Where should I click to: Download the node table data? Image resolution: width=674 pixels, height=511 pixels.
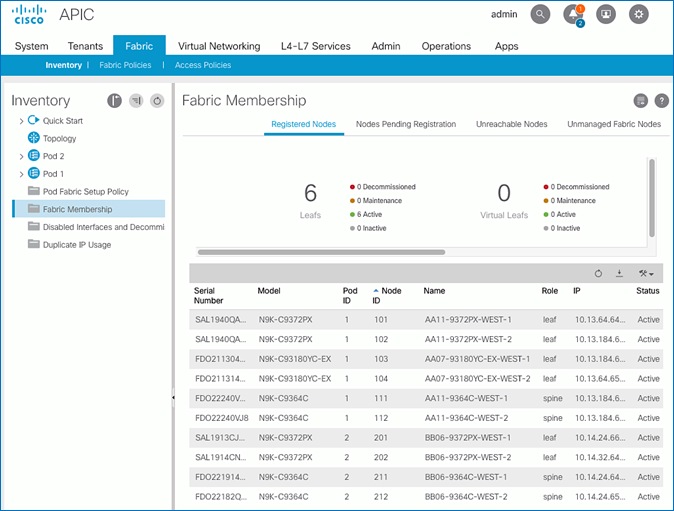coord(619,273)
